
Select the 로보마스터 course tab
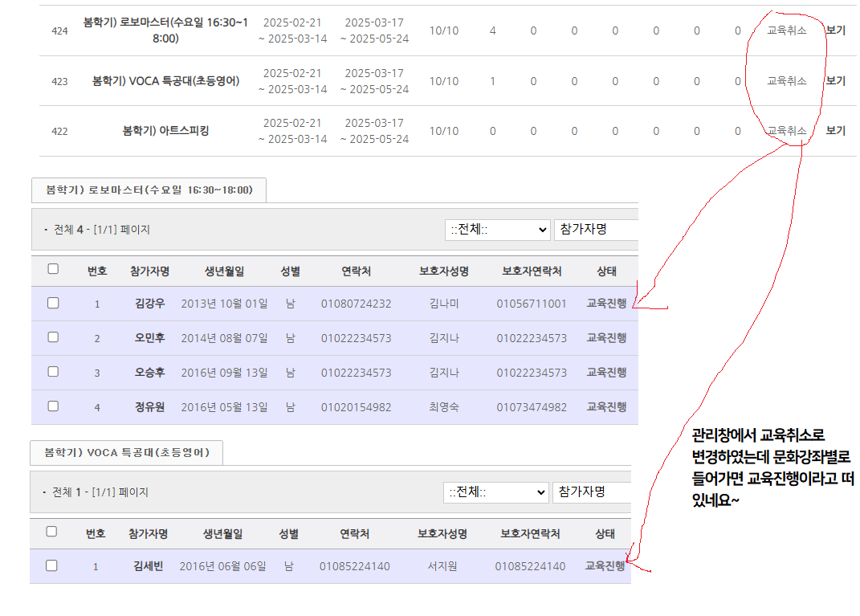149,190
